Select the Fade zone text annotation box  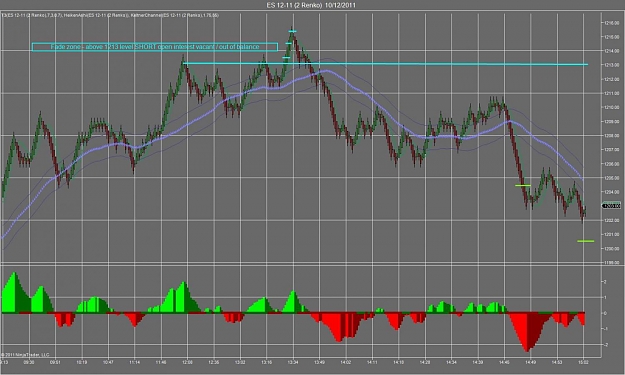[155, 47]
